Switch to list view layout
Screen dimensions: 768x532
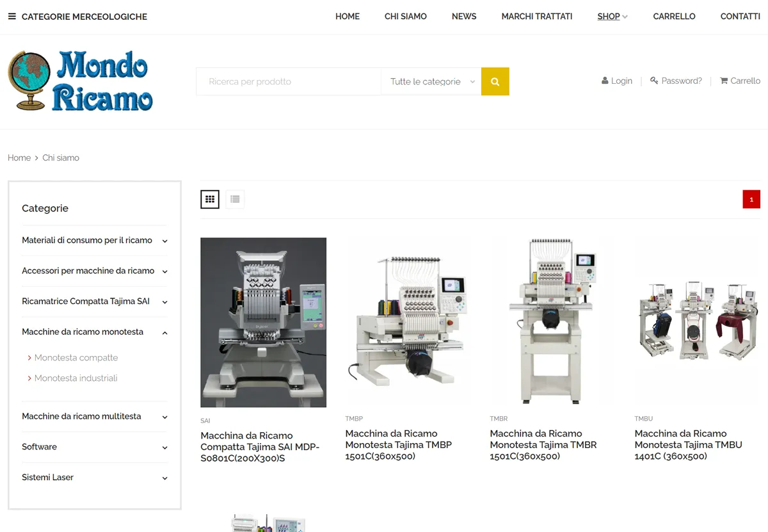235,199
